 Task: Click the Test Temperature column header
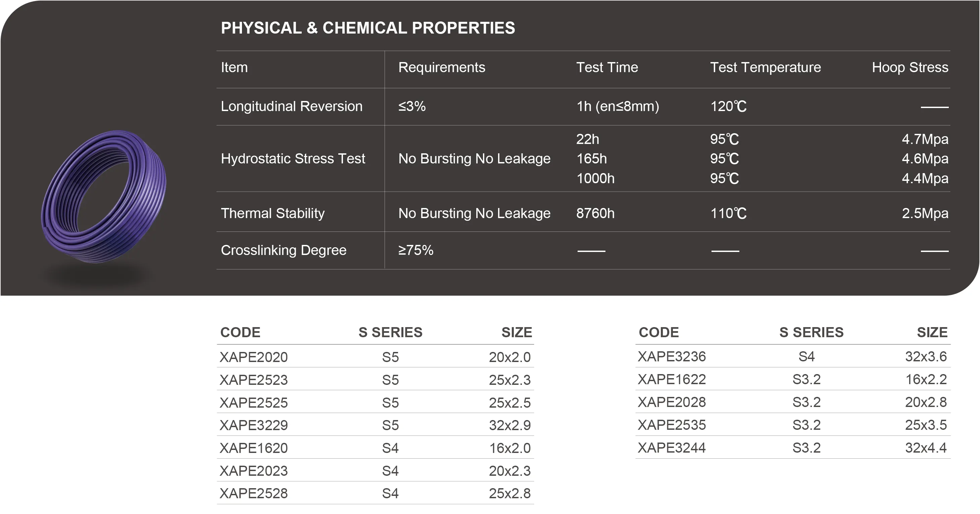(x=765, y=67)
